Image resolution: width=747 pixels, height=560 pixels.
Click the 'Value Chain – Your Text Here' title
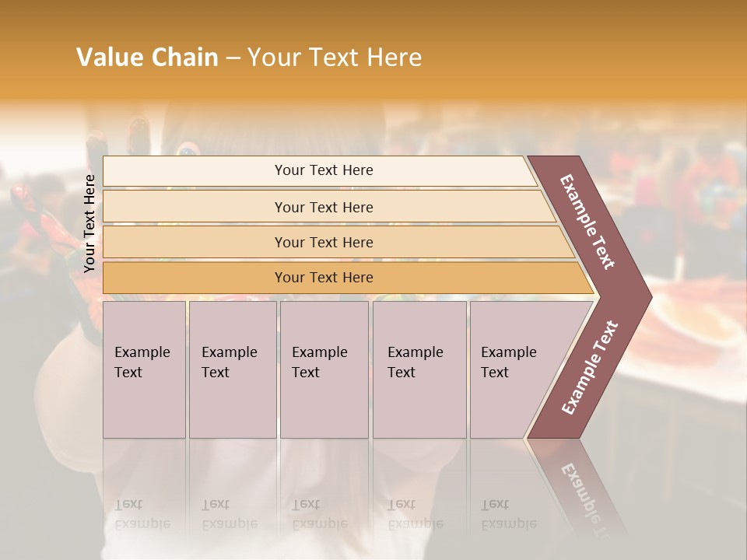249,58
